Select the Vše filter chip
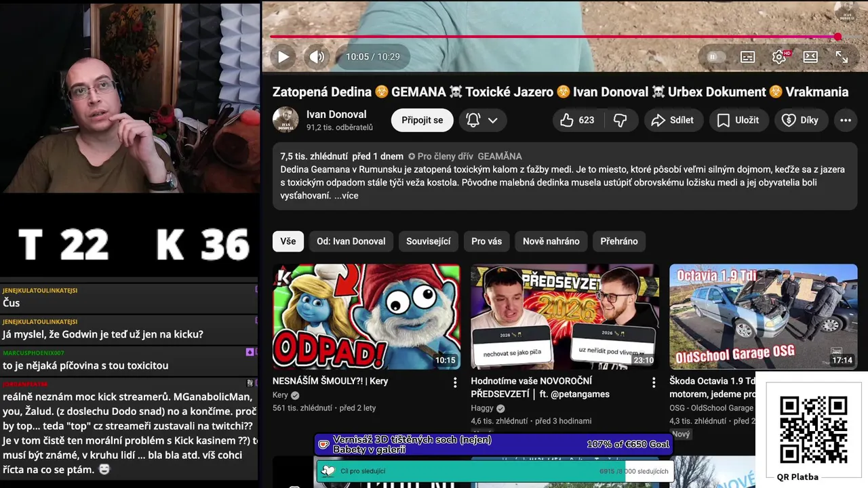This screenshot has height=488, width=868. [288, 241]
